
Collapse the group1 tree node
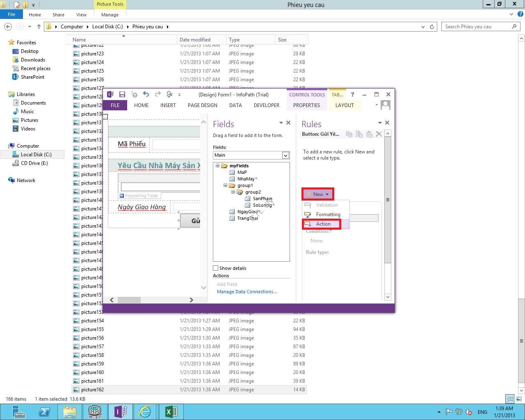225,185
